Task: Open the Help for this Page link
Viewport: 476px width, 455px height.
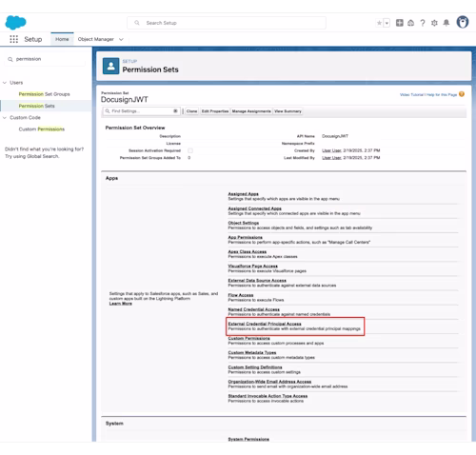Action: [442, 94]
